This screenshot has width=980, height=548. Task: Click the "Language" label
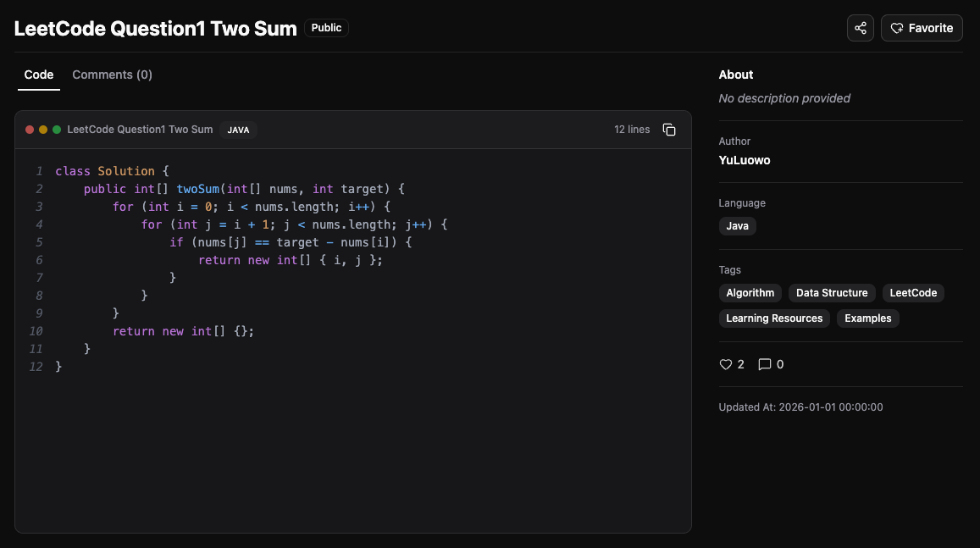pyautogui.click(x=742, y=203)
